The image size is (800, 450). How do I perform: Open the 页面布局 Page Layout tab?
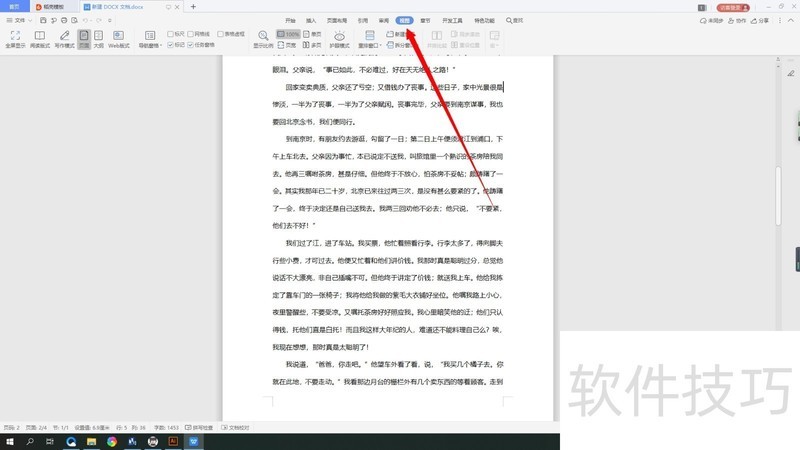pyautogui.click(x=337, y=21)
